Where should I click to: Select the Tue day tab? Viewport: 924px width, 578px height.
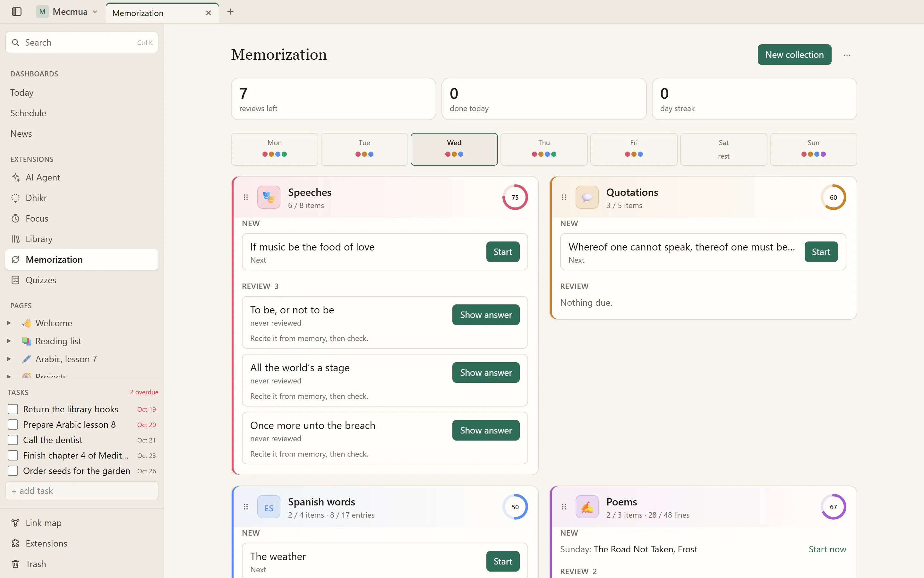364,149
